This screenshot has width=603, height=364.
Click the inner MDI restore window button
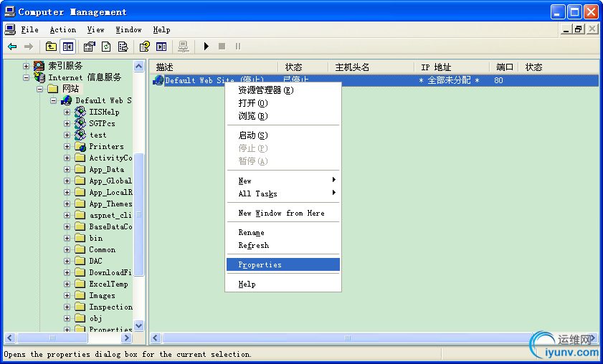click(579, 29)
